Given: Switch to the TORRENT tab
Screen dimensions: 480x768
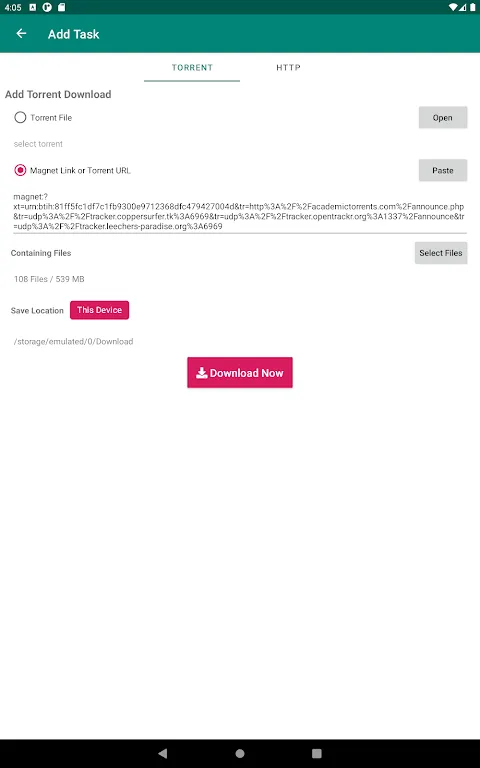Looking at the screenshot, I should pyautogui.click(x=192, y=68).
